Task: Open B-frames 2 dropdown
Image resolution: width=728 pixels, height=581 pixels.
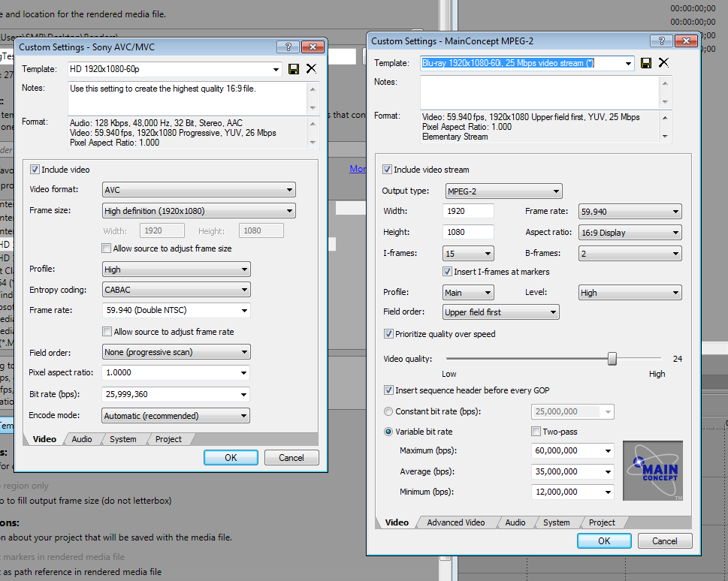Action: click(x=630, y=254)
